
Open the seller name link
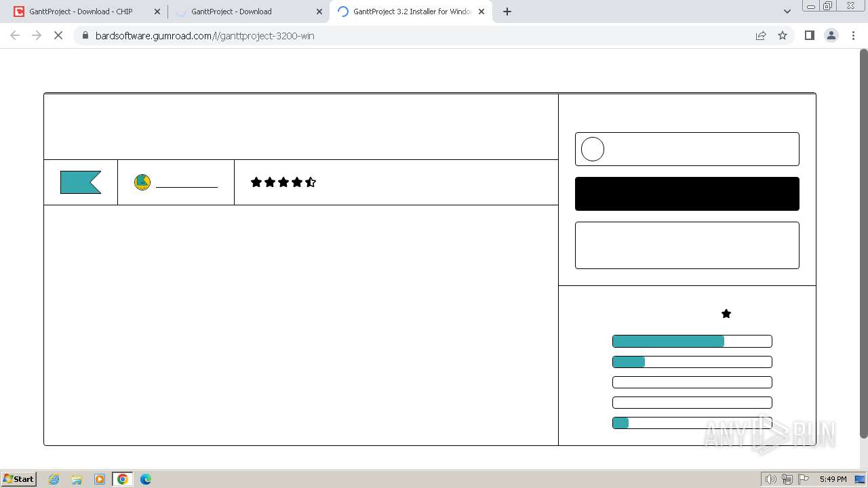186,183
